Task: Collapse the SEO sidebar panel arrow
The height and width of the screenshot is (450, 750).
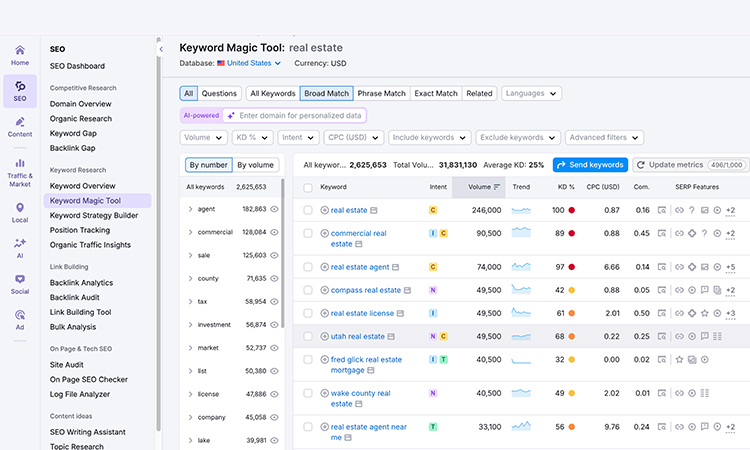Action: point(161,49)
